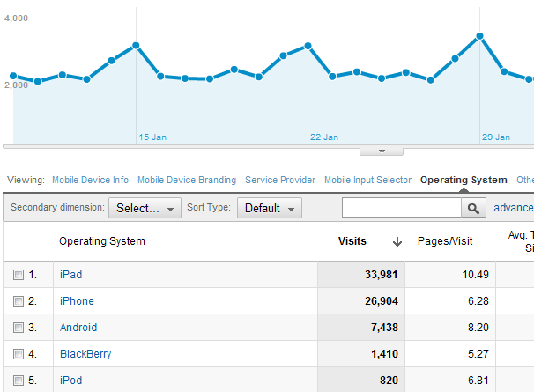534x392 pixels.
Task: Tick the checkbox for iPhone row
Action: click(x=19, y=301)
